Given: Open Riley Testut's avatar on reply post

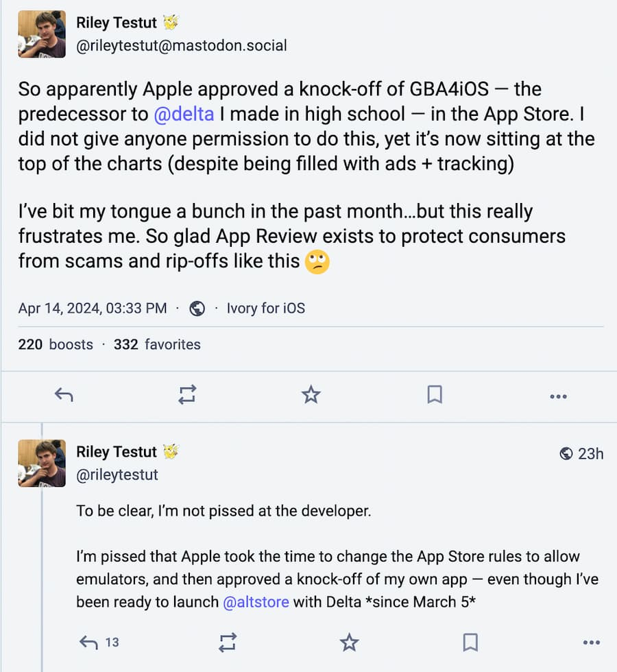Looking at the screenshot, I should 43,464.
